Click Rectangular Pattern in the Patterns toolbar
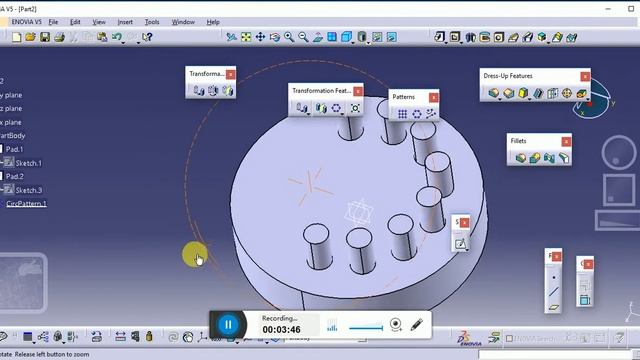Viewport: 640px width, 360px height. 402,114
